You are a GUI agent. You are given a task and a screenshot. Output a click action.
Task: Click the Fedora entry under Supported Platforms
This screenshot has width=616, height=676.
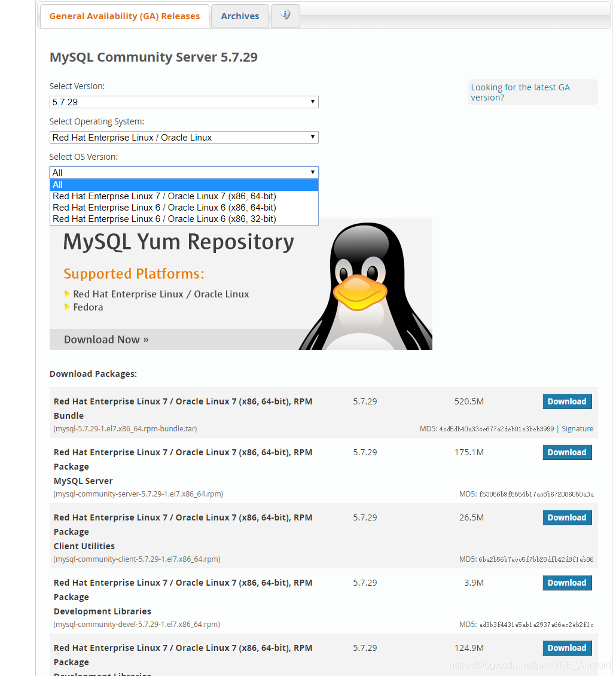[88, 307]
